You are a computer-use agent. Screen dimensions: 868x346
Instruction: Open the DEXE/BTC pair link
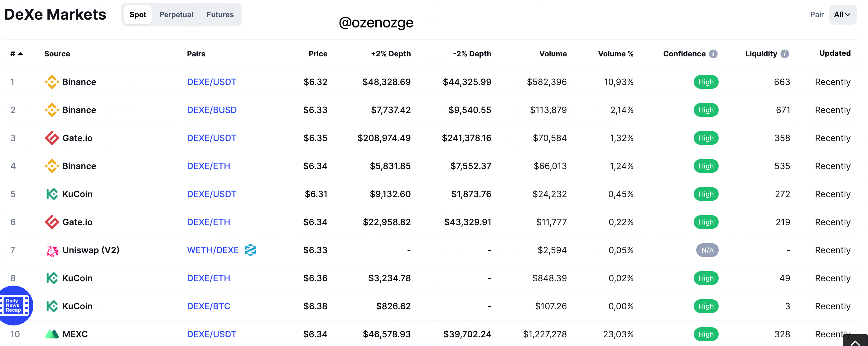(x=209, y=306)
